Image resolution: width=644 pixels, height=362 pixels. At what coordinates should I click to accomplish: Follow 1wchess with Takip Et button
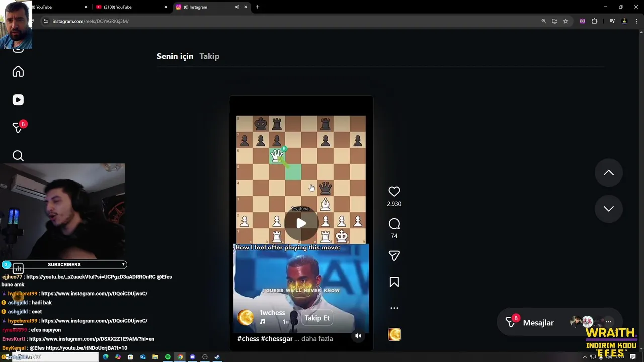click(x=317, y=318)
